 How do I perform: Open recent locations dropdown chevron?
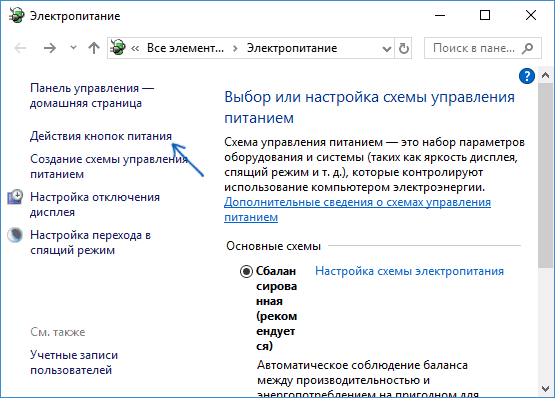(73, 47)
